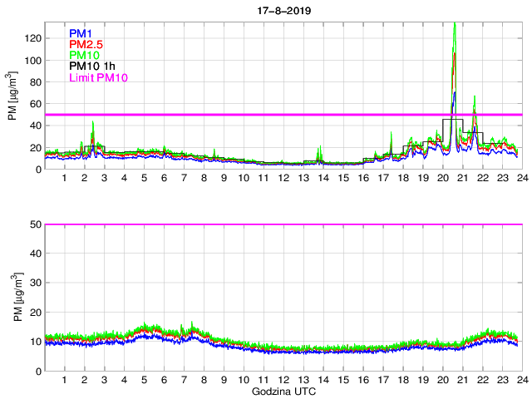
Task: Click the top chart's PM y-axis label
Action: coord(12,96)
